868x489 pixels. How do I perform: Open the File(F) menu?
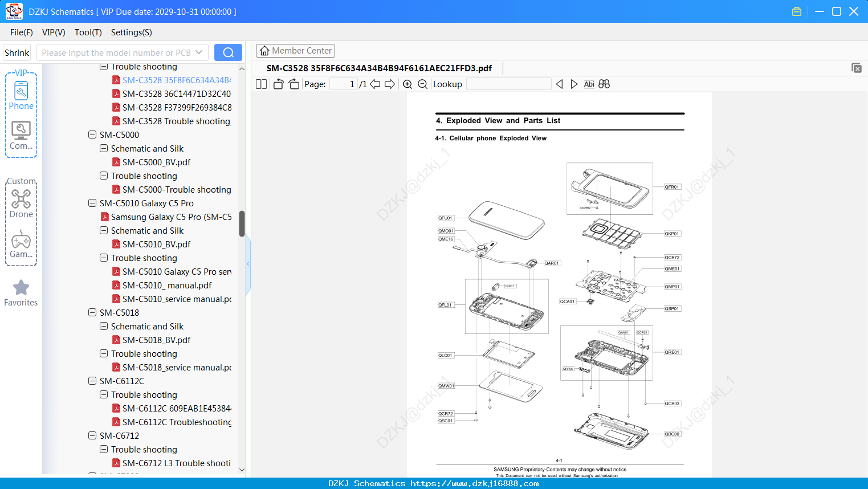pos(22,32)
